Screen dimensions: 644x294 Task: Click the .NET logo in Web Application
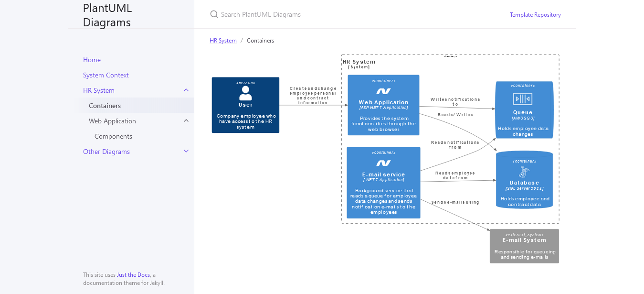[x=383, y=91]
